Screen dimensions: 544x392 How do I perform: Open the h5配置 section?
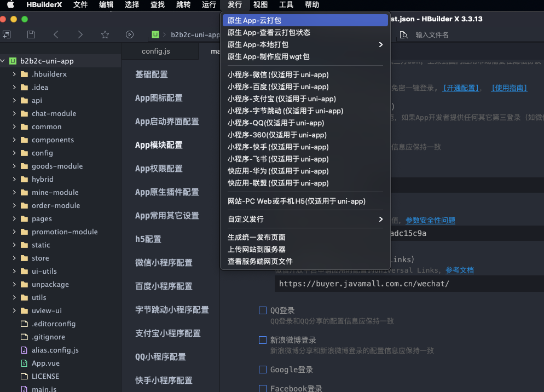[x=148, y=239]
